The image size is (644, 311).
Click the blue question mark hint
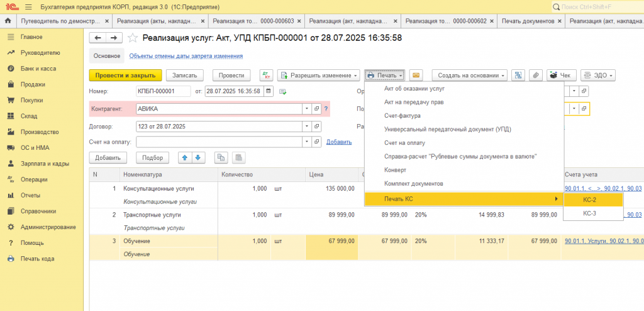point(326,109)
